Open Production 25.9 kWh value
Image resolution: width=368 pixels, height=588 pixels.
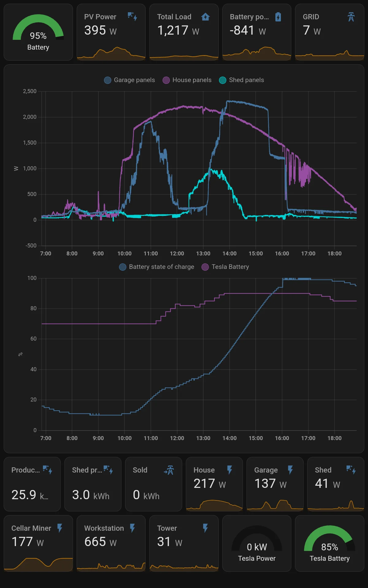point(30,495)
